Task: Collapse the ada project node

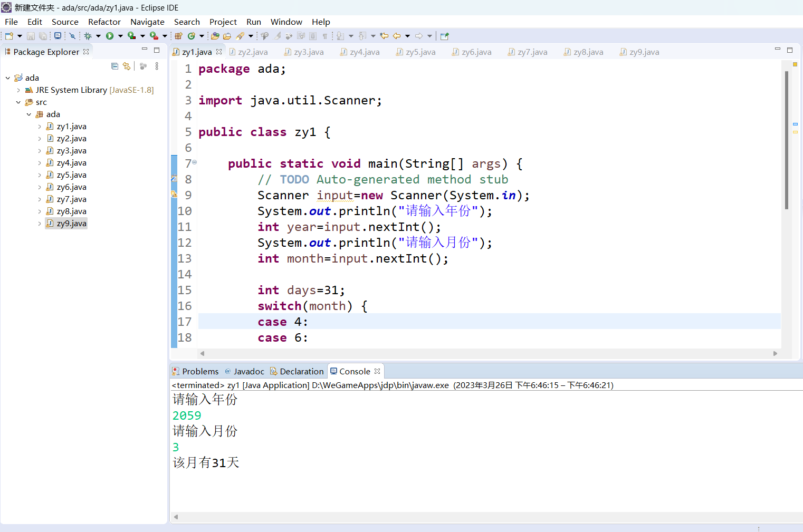Action: coord(8,78)
